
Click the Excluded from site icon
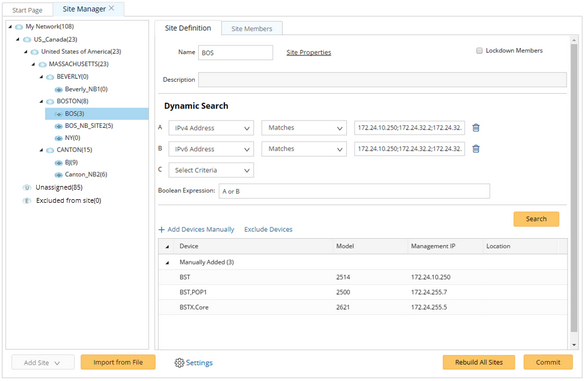coord(26,201)
